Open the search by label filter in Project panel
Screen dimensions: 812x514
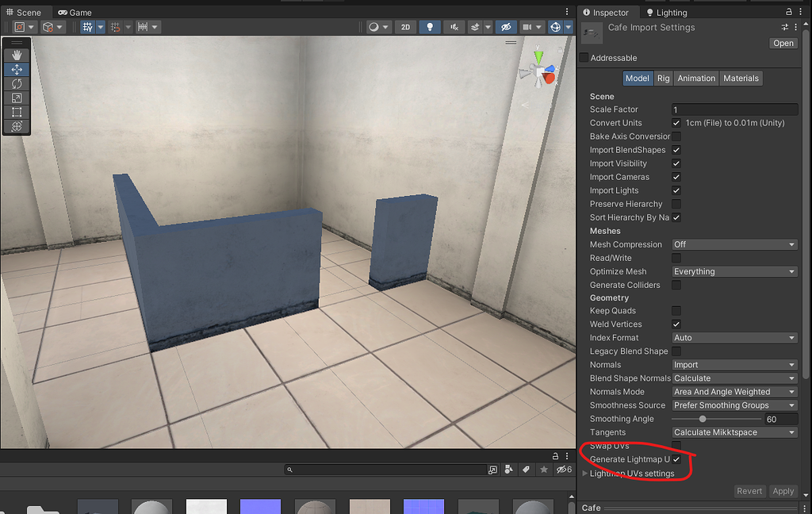click(526, 469)
